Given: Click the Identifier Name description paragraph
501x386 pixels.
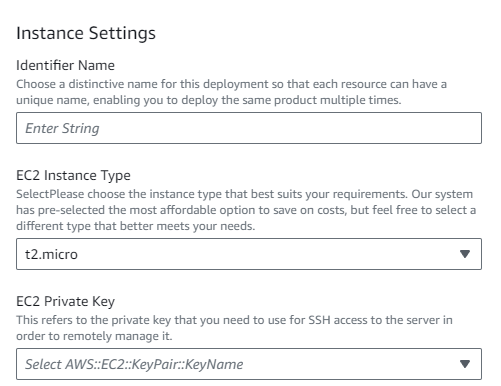Looking at the screenshot, I should (231, 92).
